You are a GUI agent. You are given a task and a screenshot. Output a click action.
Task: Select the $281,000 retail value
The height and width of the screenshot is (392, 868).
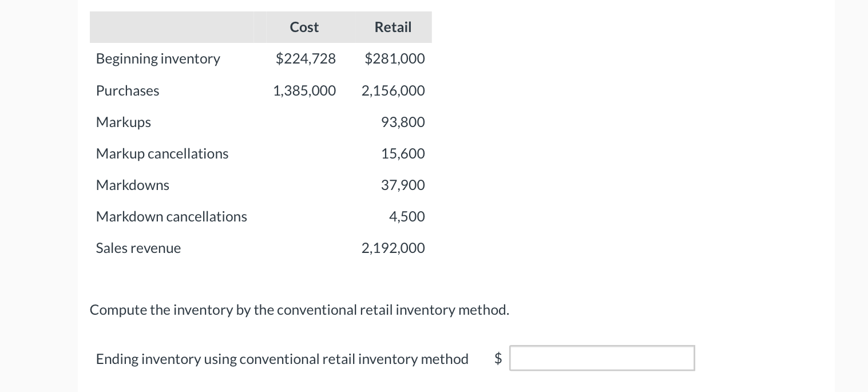pyautogui.click(x=394, y=58)
